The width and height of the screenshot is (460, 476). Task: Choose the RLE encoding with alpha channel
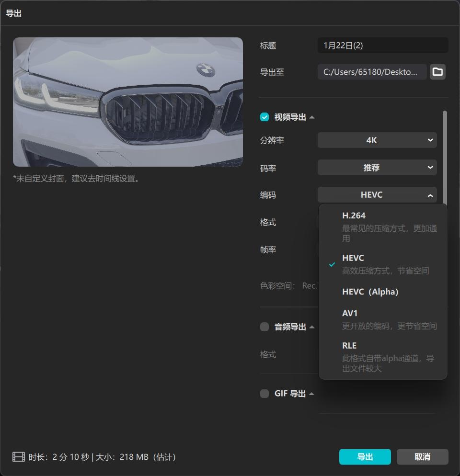pyautogui.click(x=349, y=345)
